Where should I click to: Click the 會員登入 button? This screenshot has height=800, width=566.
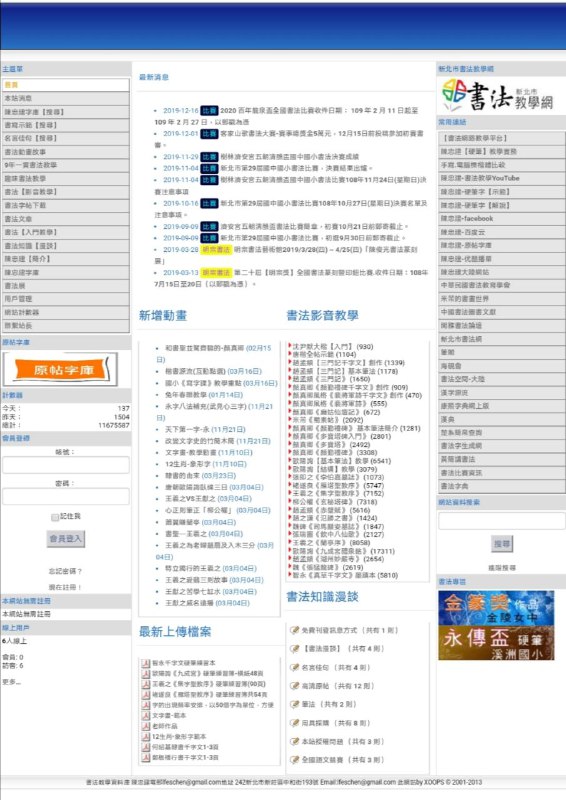coord(66,539)
